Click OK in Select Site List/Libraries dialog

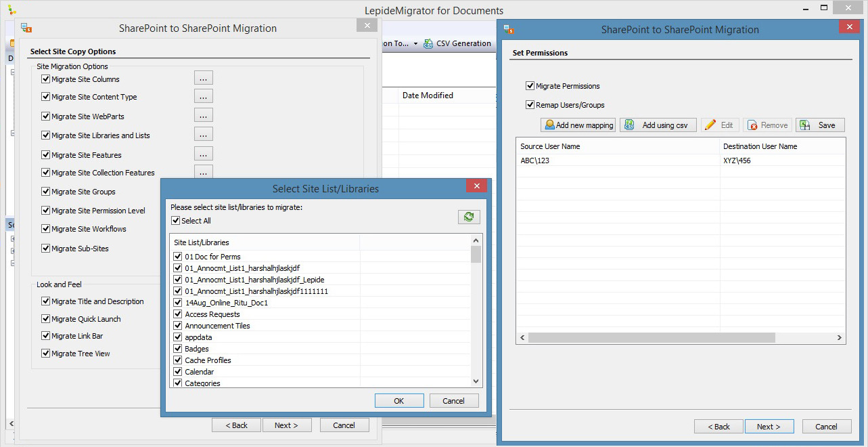(x=399, y=401)
